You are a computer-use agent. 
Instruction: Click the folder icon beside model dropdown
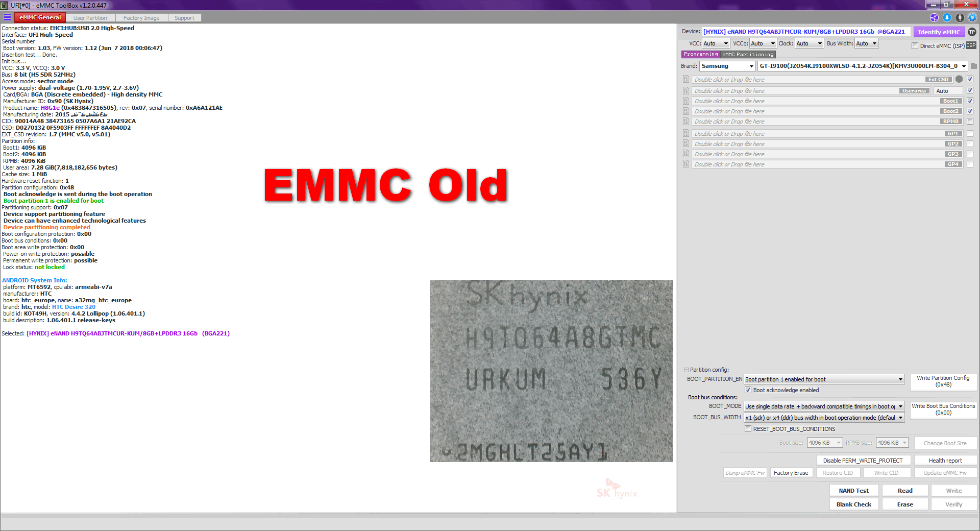click(x=974, y=66)
